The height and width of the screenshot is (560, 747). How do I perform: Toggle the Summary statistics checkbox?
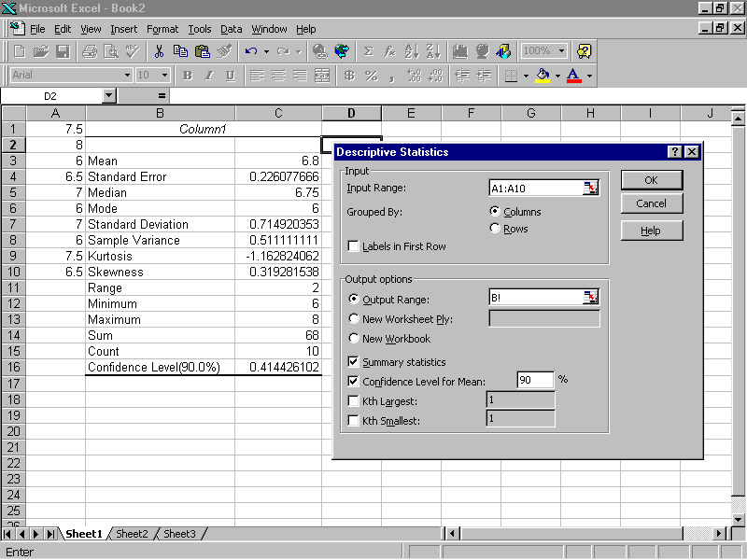pos(353,361)
